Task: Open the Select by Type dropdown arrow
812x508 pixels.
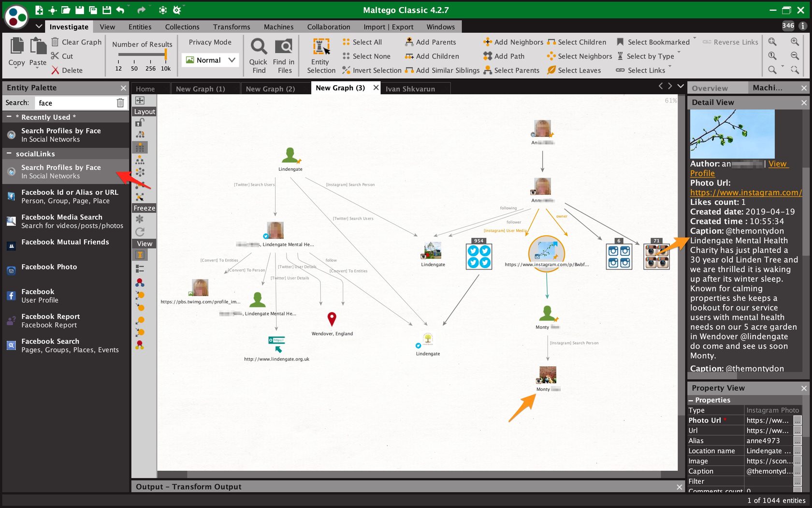Action: [x=679, y=52]
